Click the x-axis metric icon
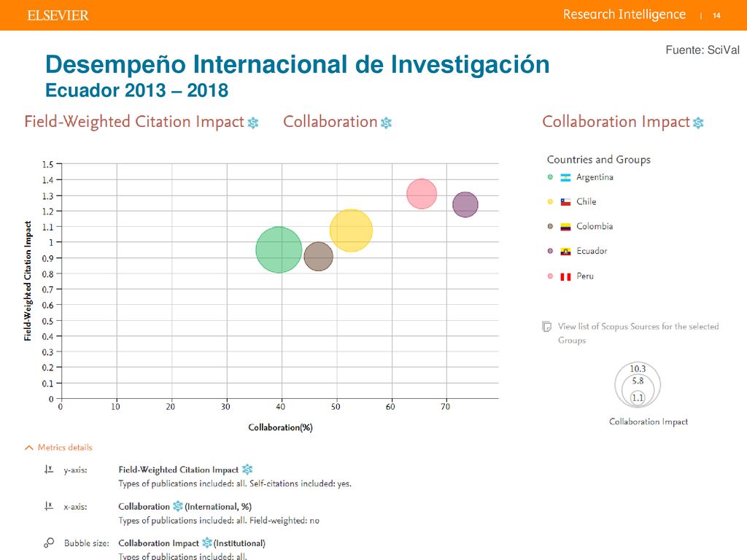The width and height of the screenshot is (747, 560). 49,506
